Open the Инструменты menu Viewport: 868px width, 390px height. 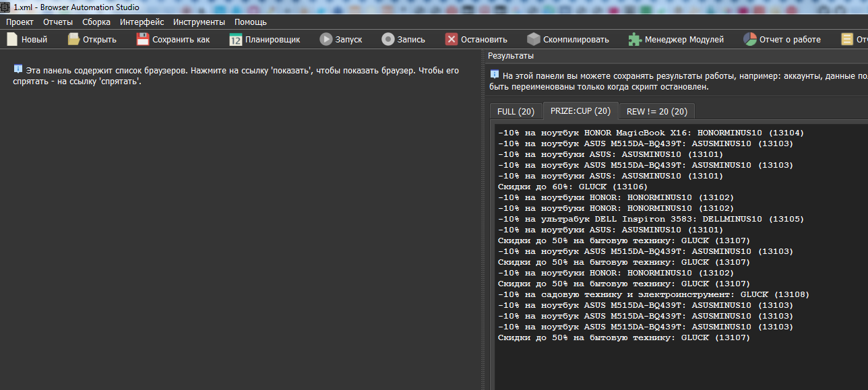(x=199, y=22)
